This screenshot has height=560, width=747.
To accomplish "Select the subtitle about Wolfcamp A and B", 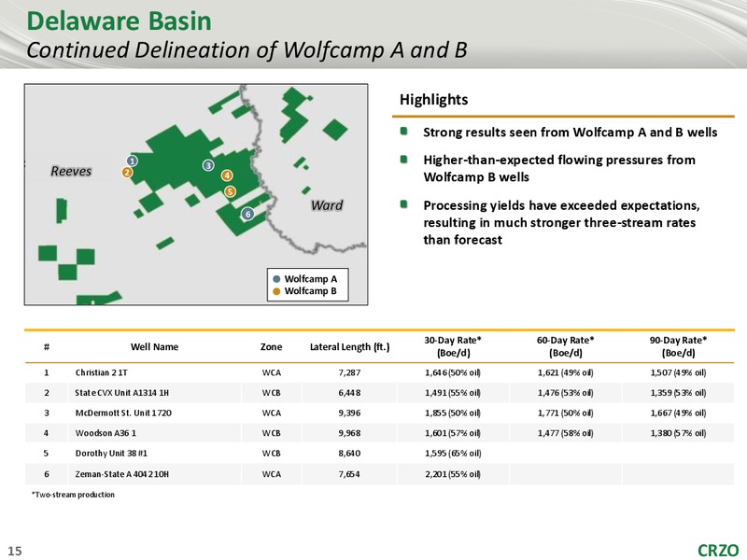I will (247, 50).
